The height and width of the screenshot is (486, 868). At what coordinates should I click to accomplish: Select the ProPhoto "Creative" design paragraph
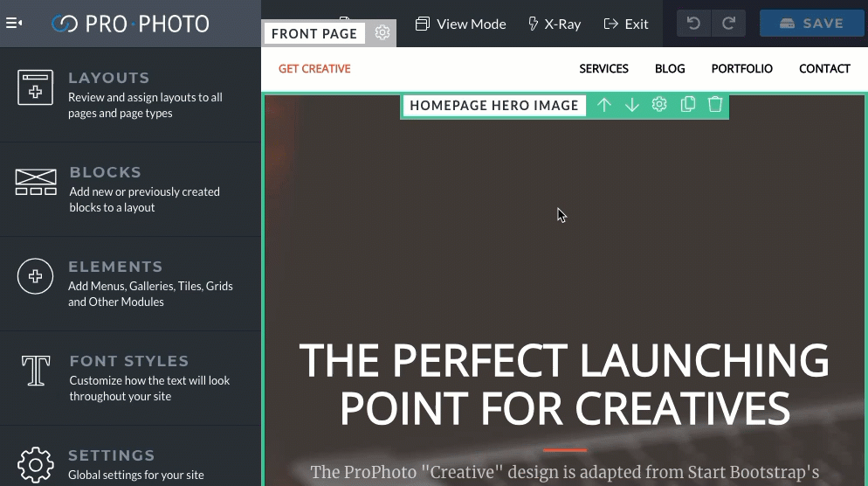tap(565, 472)
